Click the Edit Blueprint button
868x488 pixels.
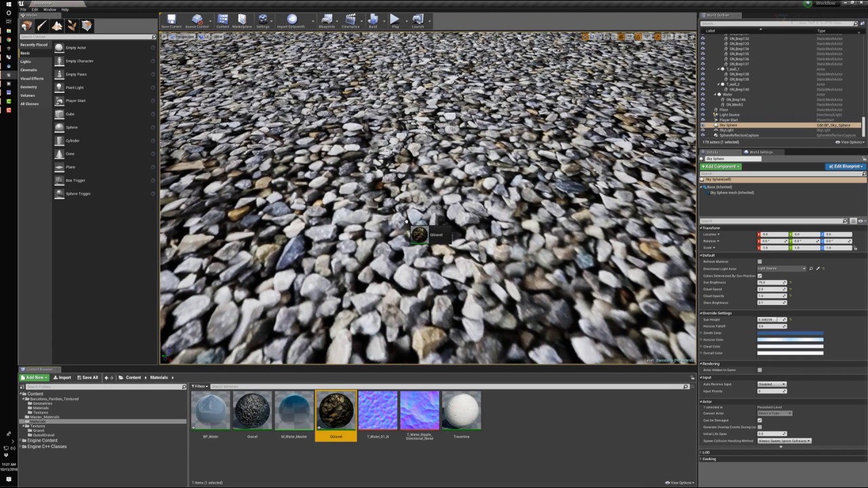pyautogui.click(x=845, y=167)
